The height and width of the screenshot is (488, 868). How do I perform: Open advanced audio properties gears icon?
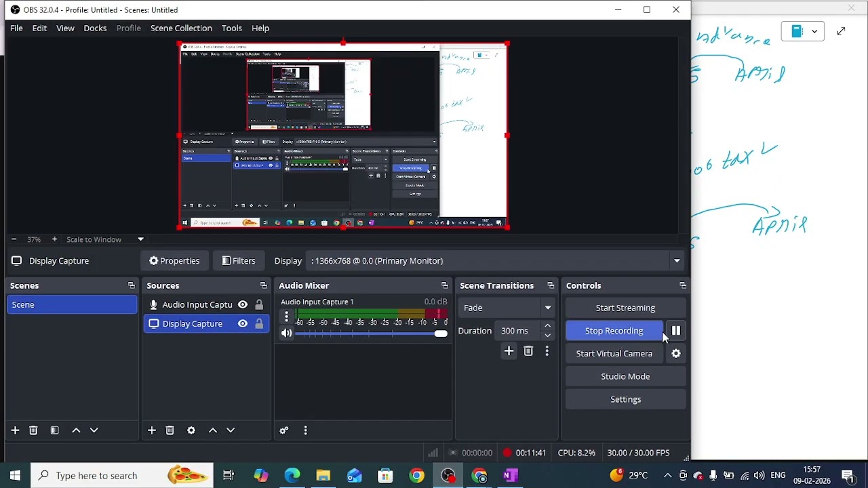pos(284,430)
